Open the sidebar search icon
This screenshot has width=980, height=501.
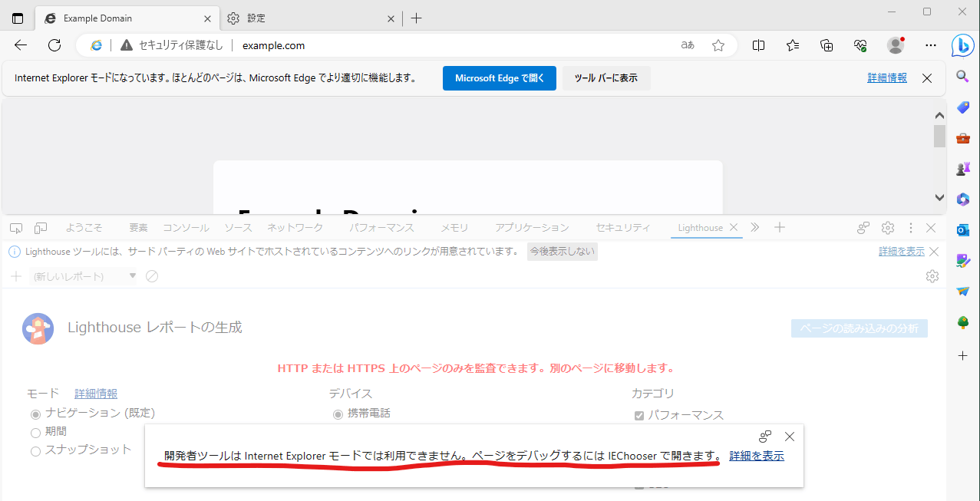pyautogui.click(x=962, y=76)
